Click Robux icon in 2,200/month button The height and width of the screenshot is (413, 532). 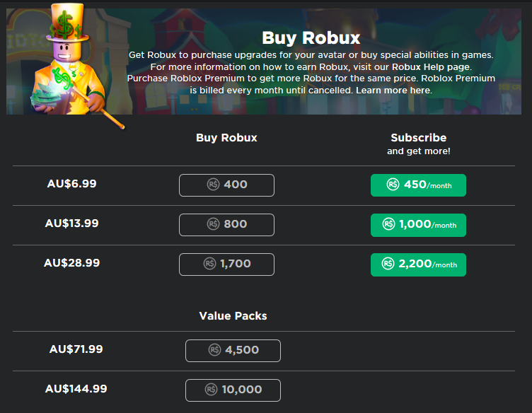388,264
